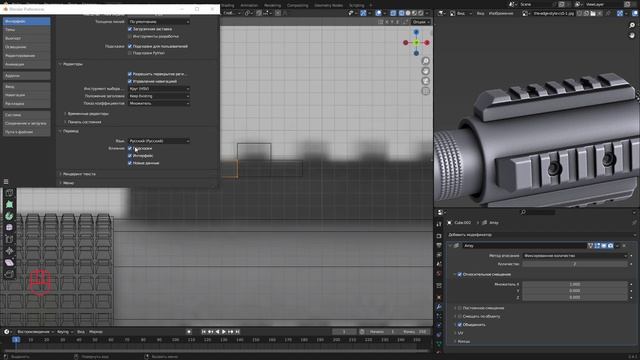The height and width of the screenshot is (360, 640).
Task: Click the Конец end frame field
Action: tap(414, 332)
